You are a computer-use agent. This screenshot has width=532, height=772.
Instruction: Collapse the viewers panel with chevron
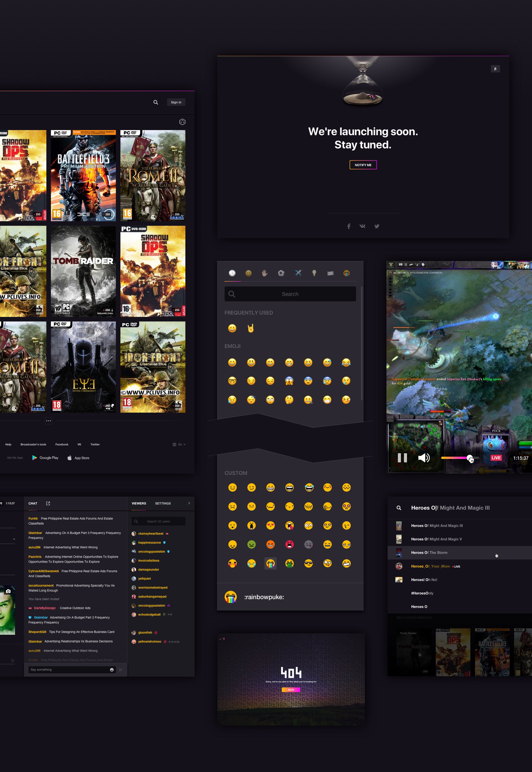pos(189,503)
